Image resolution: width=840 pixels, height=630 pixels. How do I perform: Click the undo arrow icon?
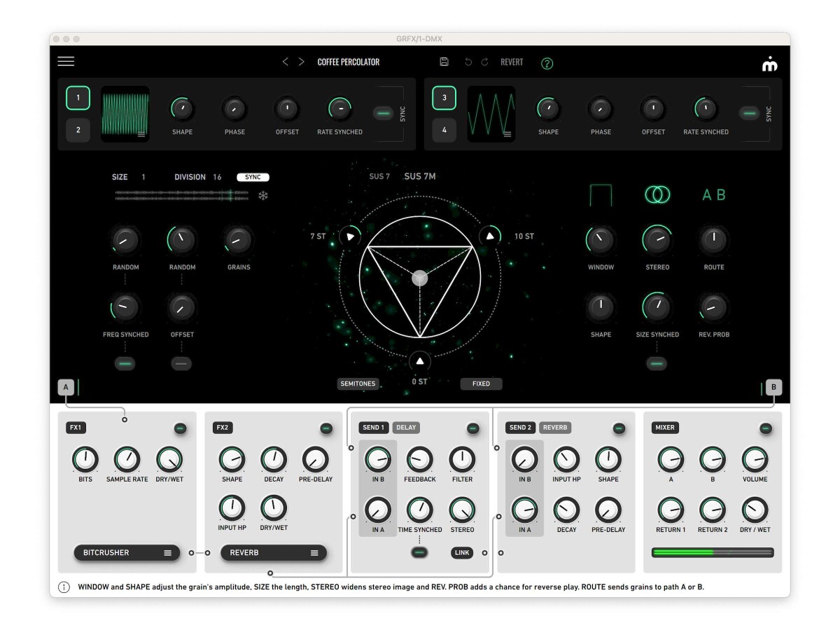pyautogui.click(x=468, y=62)
